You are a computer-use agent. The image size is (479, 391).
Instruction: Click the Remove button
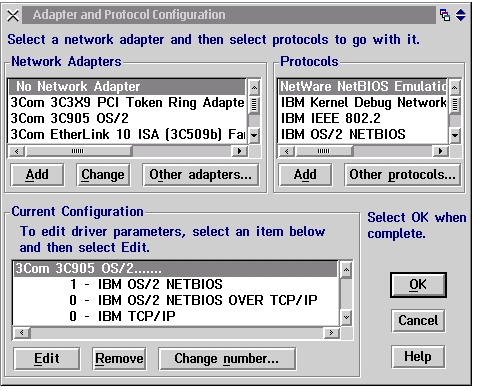[x=119, y=359]
